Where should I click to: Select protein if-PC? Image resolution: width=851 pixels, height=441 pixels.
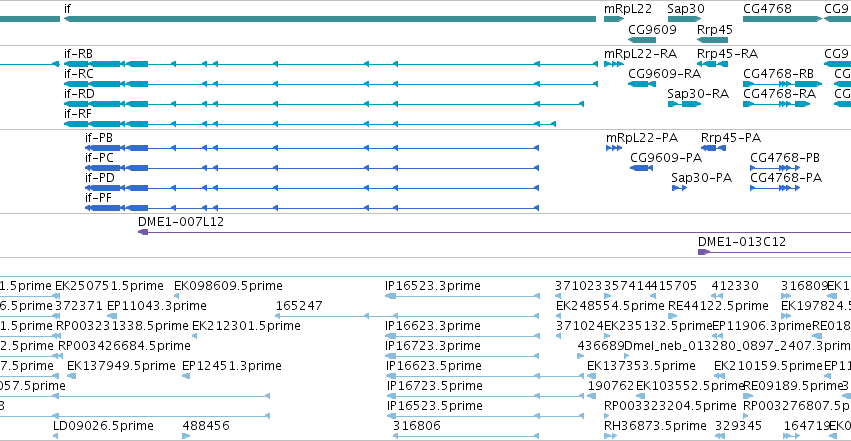pos(312,168)
